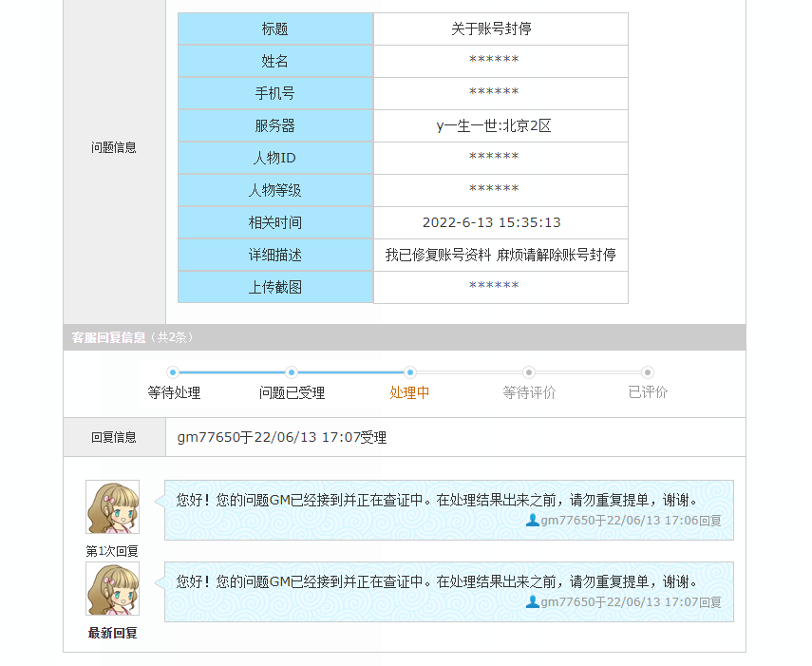
Task: Click the 等待处理 status label
Action: point(174,392)
